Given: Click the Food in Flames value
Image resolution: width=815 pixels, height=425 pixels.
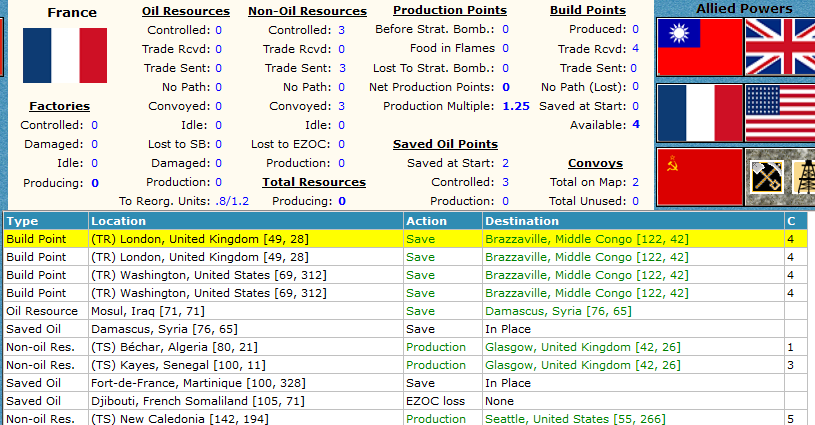Looking at the screenshot, I should tap(505, 48).
